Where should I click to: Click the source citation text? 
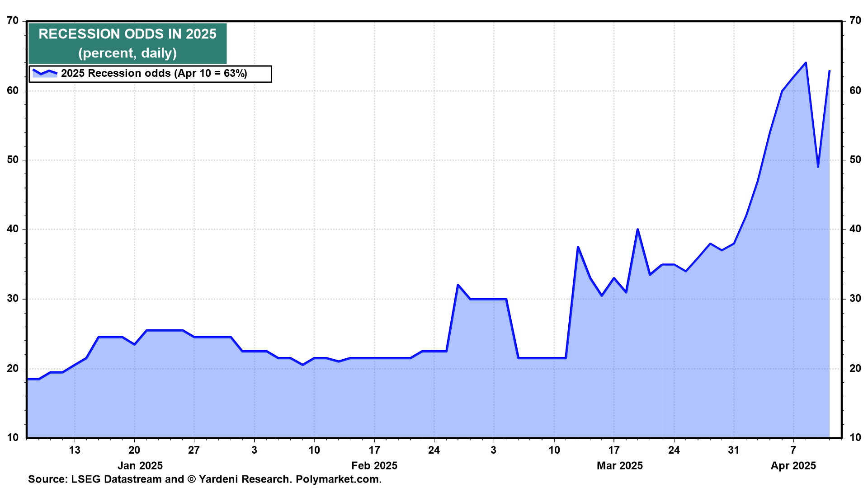click(205, 479)
